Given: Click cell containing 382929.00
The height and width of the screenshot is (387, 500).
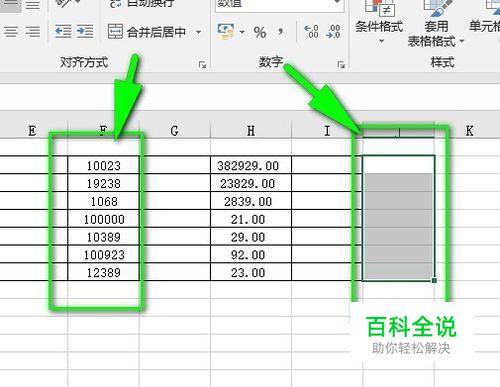Looking at the screenshot, I should pyautogui.click(x=251, y=165).
